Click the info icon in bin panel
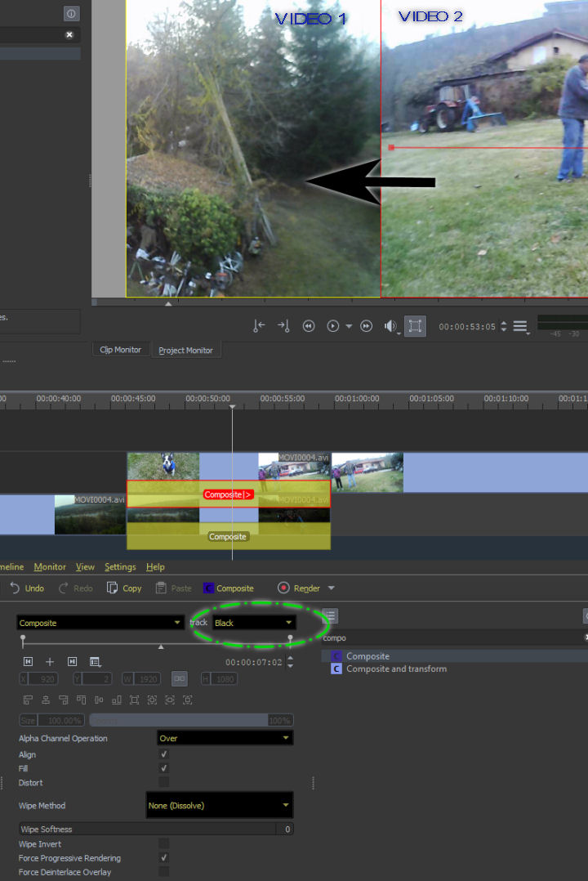 71,13
